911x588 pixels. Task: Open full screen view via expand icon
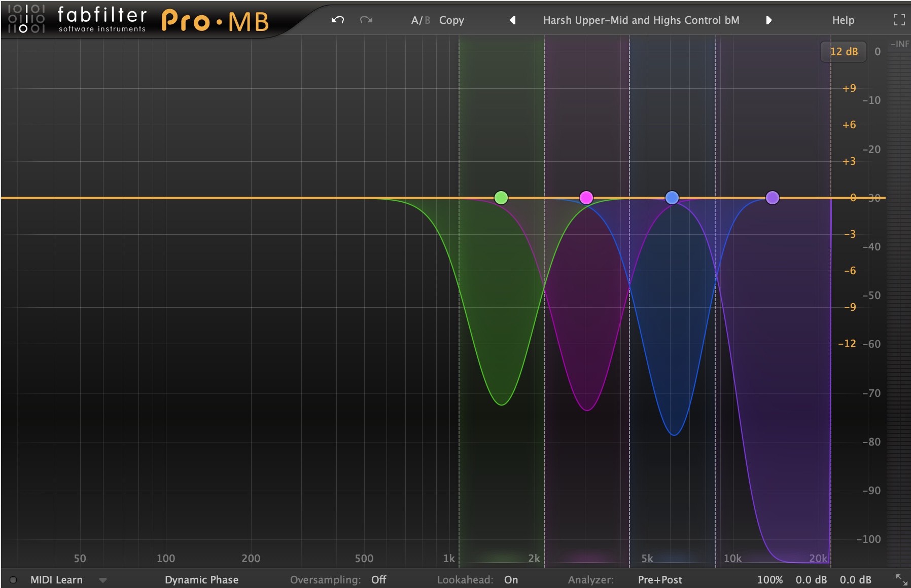click(x=900, y=19)
